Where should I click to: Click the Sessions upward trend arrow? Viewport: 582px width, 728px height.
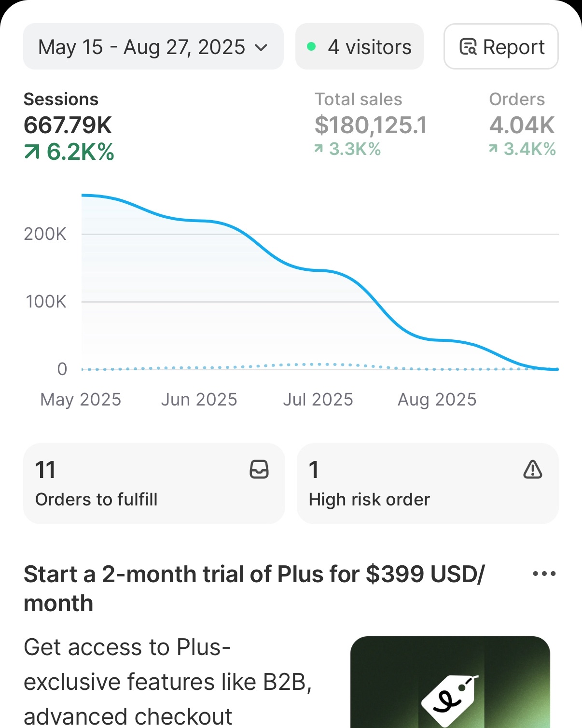(32, 153)
